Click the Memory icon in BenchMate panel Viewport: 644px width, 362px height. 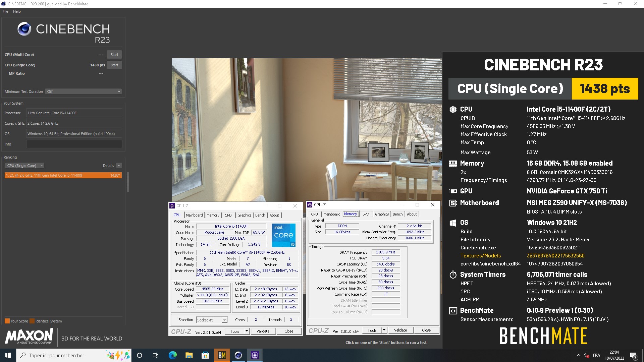[x=453, y=164]
